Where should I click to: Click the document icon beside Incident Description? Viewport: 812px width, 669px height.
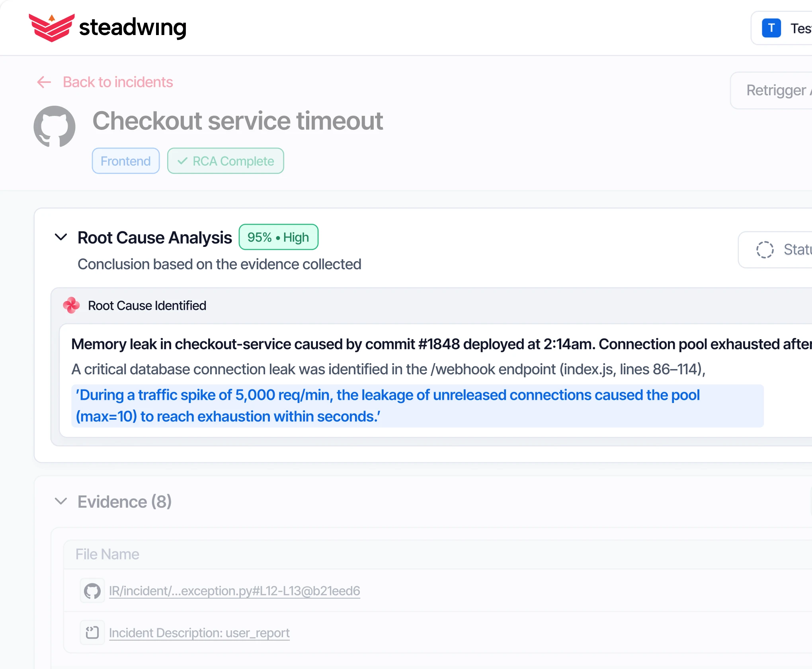[92, 632]
